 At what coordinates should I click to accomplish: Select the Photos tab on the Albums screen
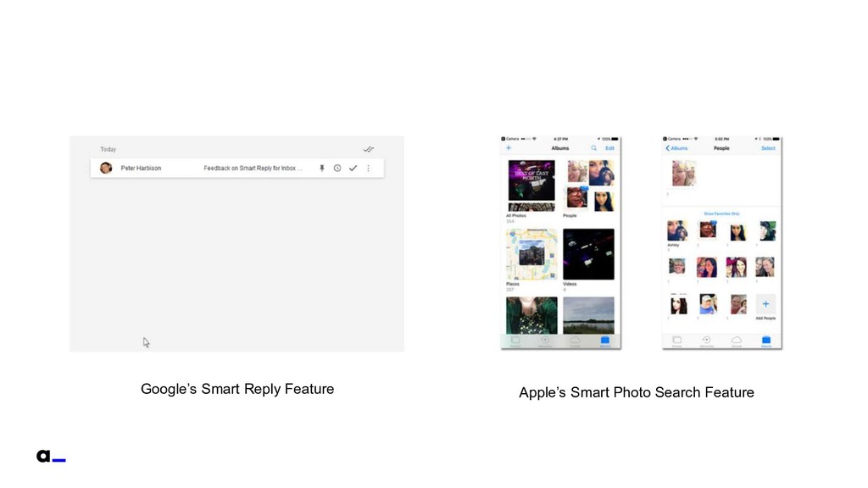[515, 341]
